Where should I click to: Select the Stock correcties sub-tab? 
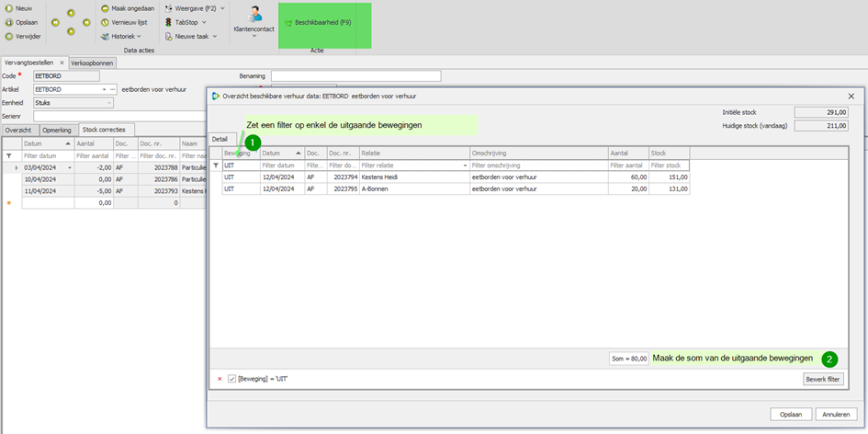pos(107,130)
